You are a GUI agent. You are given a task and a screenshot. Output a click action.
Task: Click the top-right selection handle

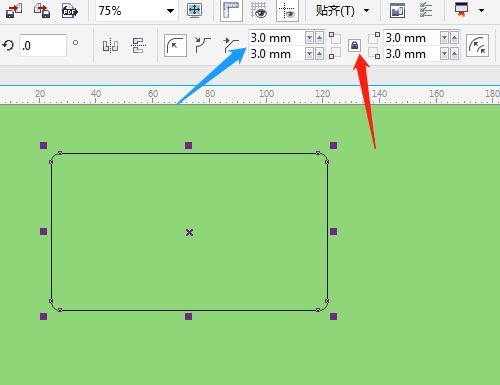333,145
